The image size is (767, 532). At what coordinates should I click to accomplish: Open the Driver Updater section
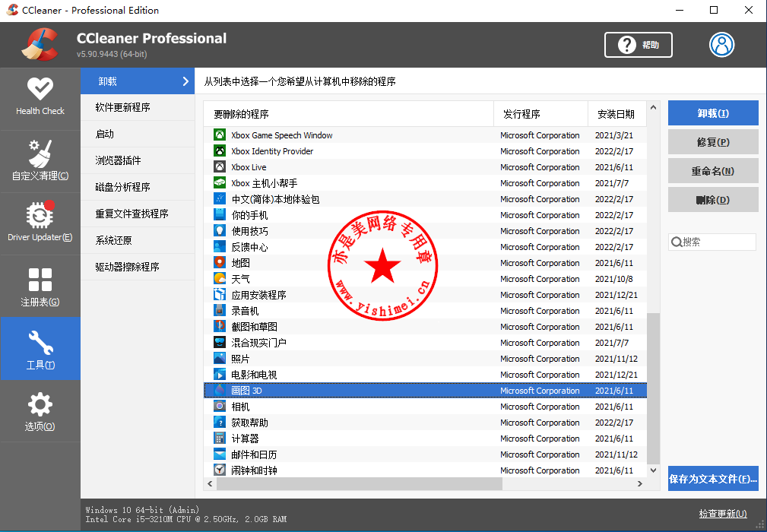tap(40, 223)
